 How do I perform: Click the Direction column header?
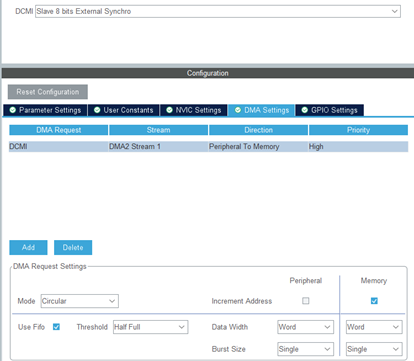(258, 130)
